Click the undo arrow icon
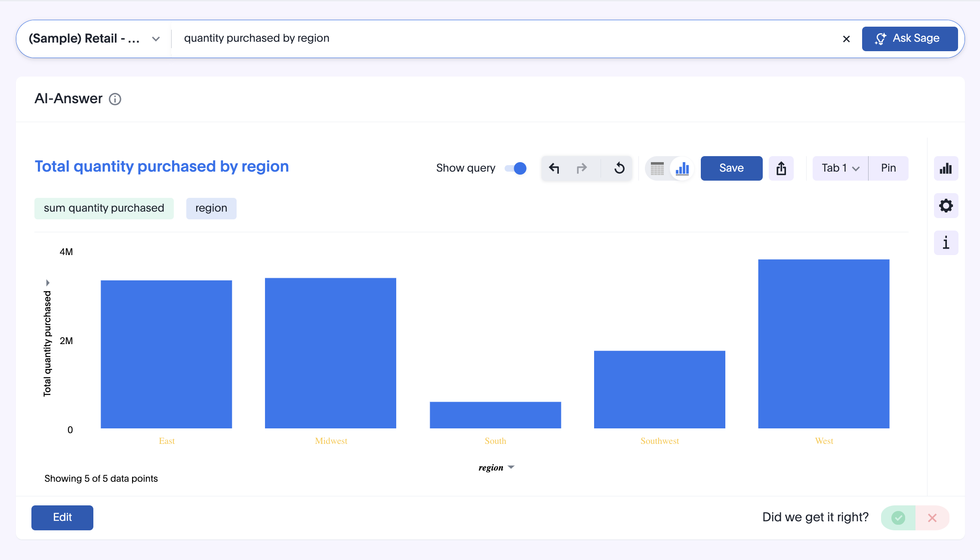The height and width of the screenshot is (560, 980). point(554,168)
